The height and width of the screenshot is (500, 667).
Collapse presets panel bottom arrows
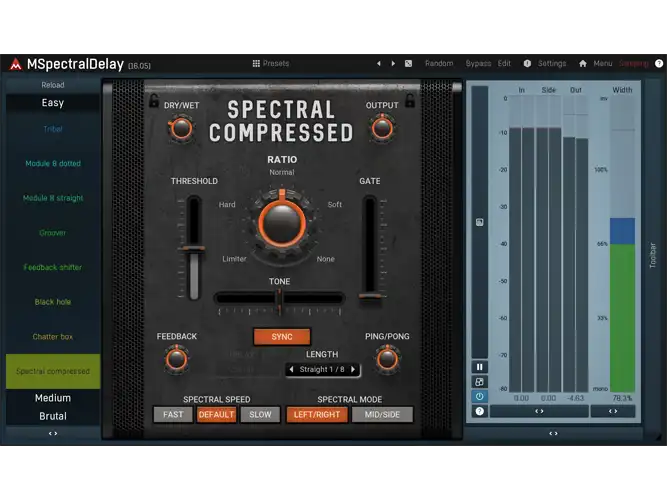click(x=53, y=434)
